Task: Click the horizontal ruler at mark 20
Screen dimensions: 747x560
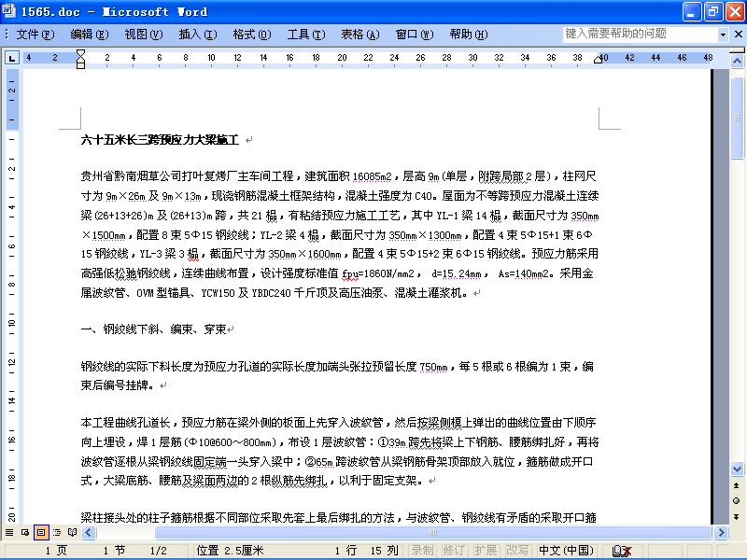Action: (x=342, y=58)
